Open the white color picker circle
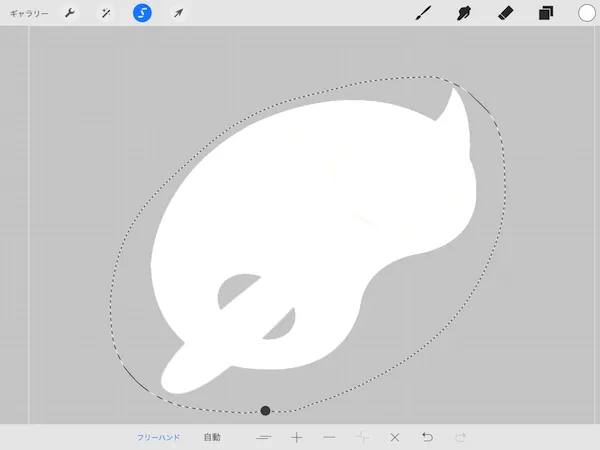 [587, 13]
